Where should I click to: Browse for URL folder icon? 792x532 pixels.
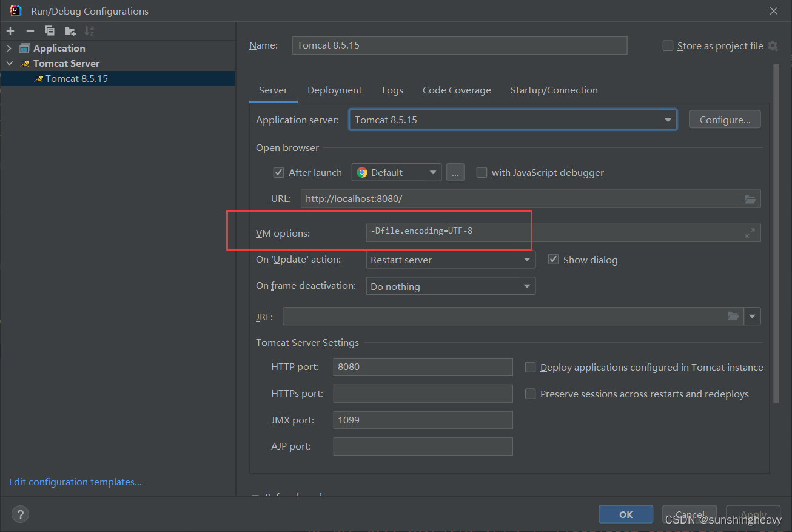(x=750, y=199)
